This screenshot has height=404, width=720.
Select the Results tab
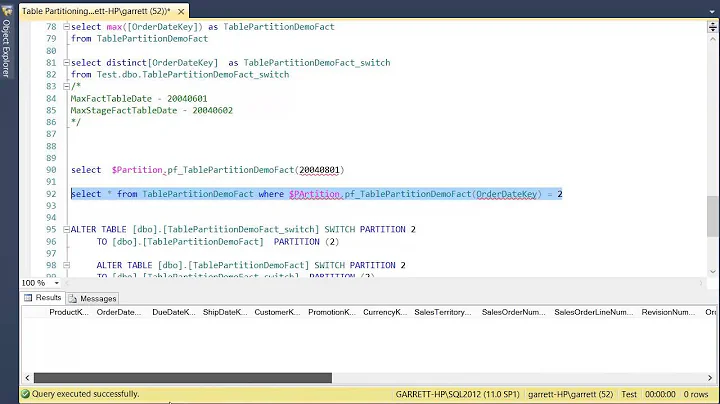pos(43,298)
